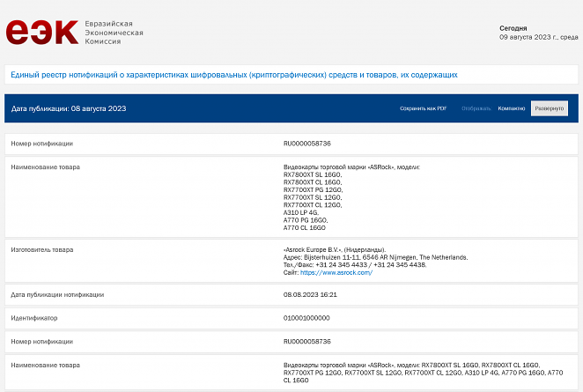The width and height of the screenshot is (583, 392).
Task: Click the 'Дата публикации нотификации' label
Action: 57,294
